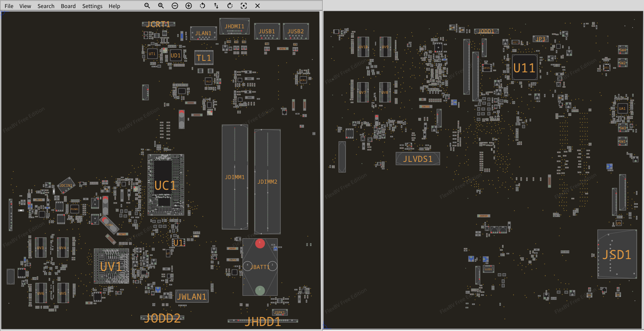The width and height of the screenshot is (644, 331).
Task: Click the leftmost magnifier search icon
Action: (147, 6)
